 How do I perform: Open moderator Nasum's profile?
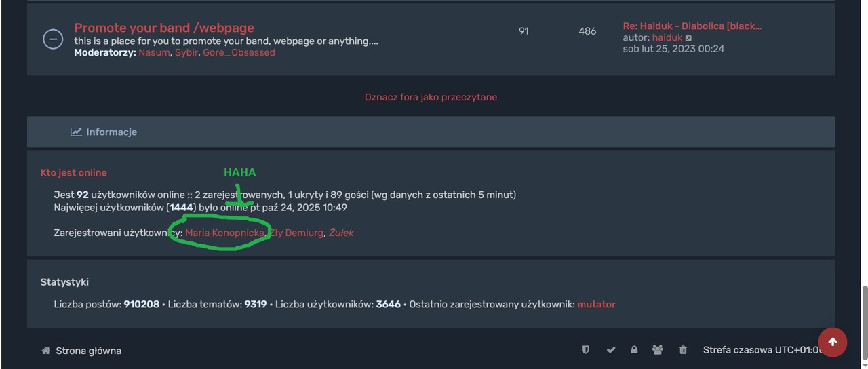pyautogui.click(x=154, y=52)
